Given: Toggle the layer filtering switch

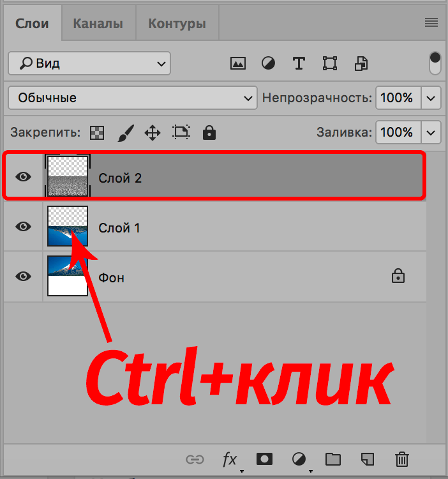Looking at the screenshot, I should pos(435,63).
